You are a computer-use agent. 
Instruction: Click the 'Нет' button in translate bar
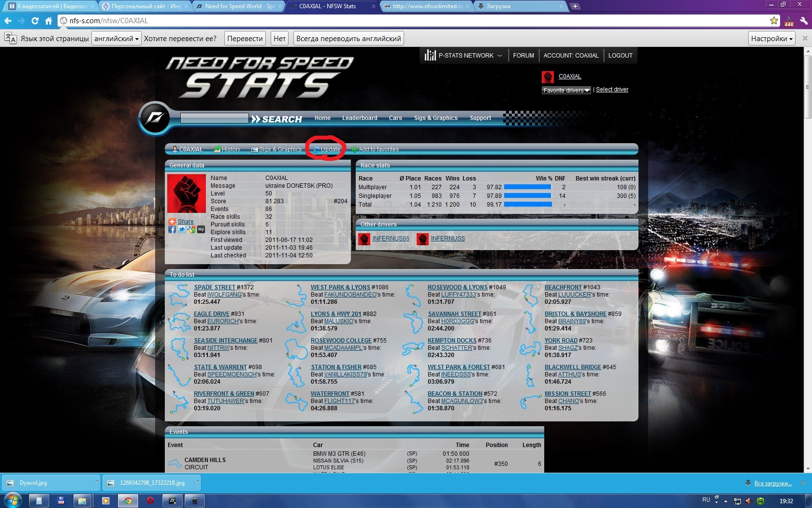(279, 39)
